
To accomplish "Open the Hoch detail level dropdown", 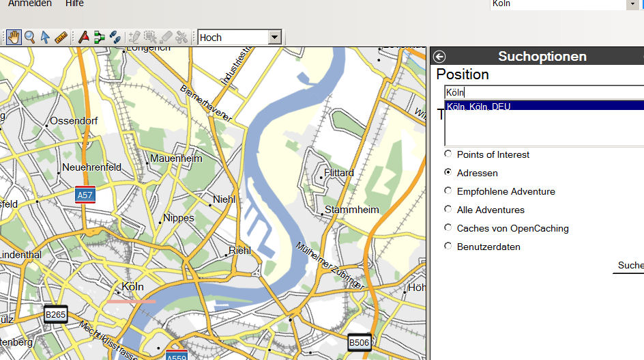I will [x=275, y=38].
